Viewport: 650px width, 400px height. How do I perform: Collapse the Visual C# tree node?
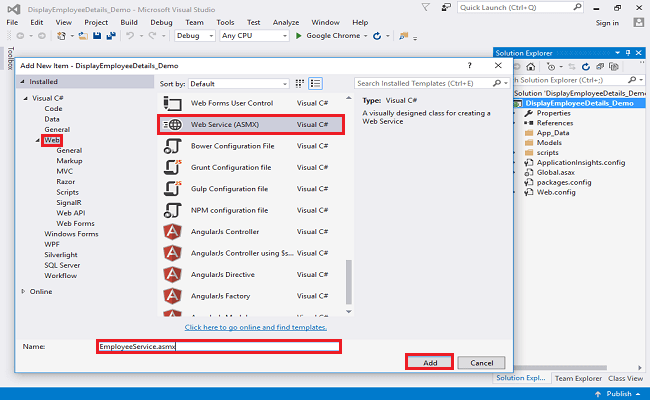click(x=26, y=98)
